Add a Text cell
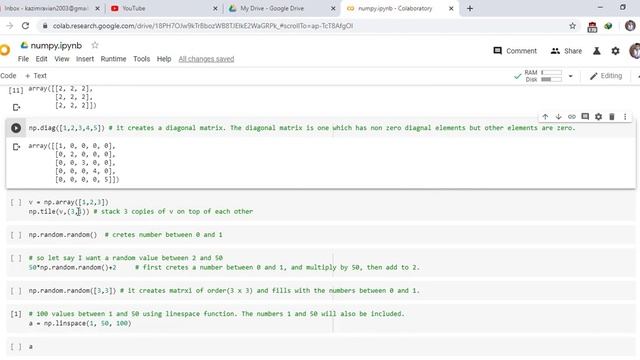The height and width of the screenshot is (360, 640). 36,76
